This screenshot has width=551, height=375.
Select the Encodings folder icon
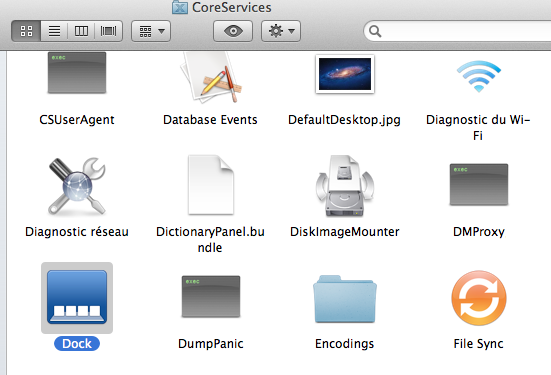tap(345, 299)
